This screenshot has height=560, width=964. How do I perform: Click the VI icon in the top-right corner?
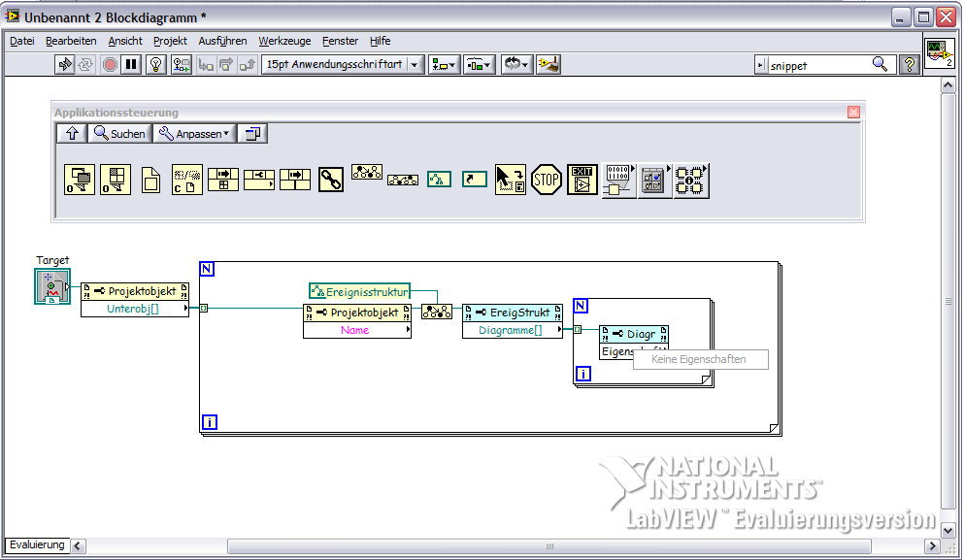(x=939, y=53)
